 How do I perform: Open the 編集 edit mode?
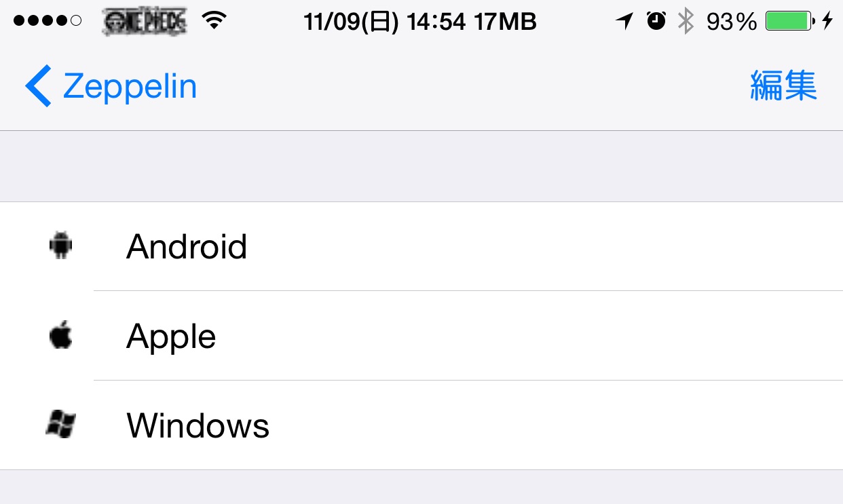[783, 86]
